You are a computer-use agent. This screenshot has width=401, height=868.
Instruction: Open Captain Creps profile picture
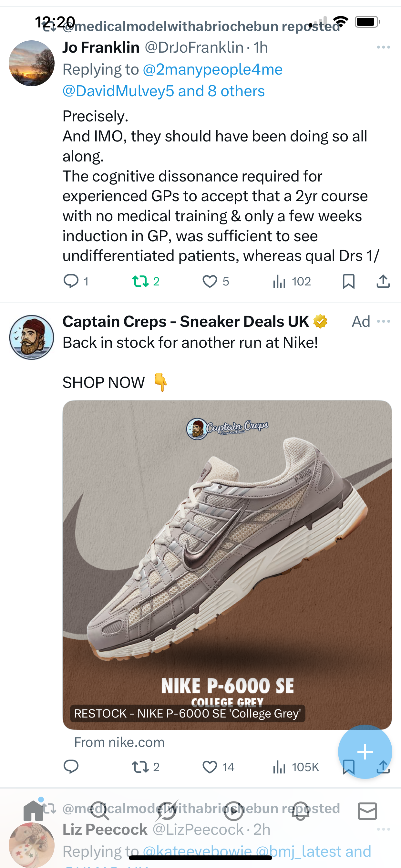[x=32, y=337]
